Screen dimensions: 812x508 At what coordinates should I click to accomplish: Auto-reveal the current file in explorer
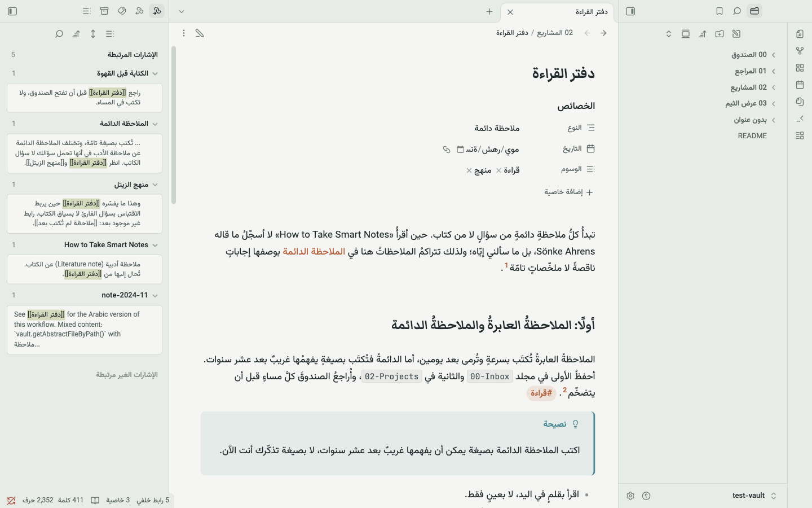686,34
